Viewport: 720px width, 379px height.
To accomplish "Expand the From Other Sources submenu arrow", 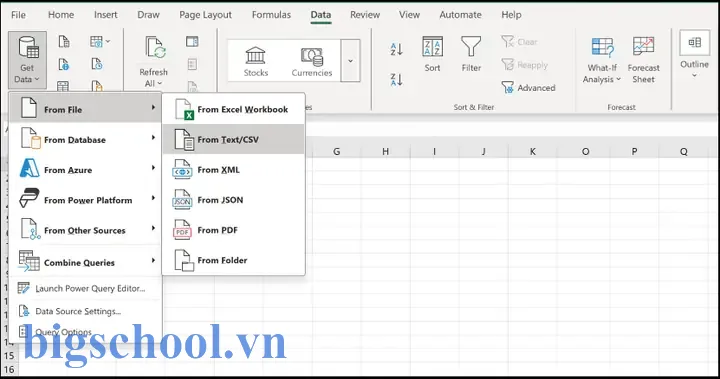I will tap(153, 228).
